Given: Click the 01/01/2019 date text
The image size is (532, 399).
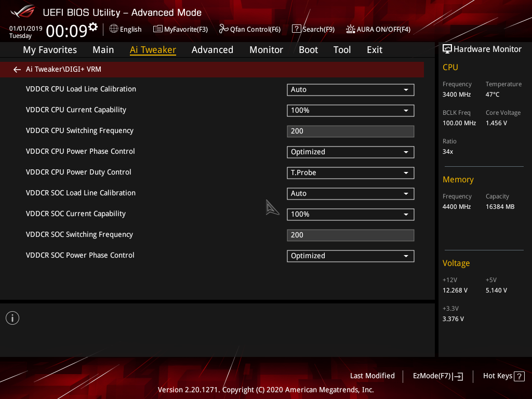Looking at the screenshot, I should coord(26,29).
